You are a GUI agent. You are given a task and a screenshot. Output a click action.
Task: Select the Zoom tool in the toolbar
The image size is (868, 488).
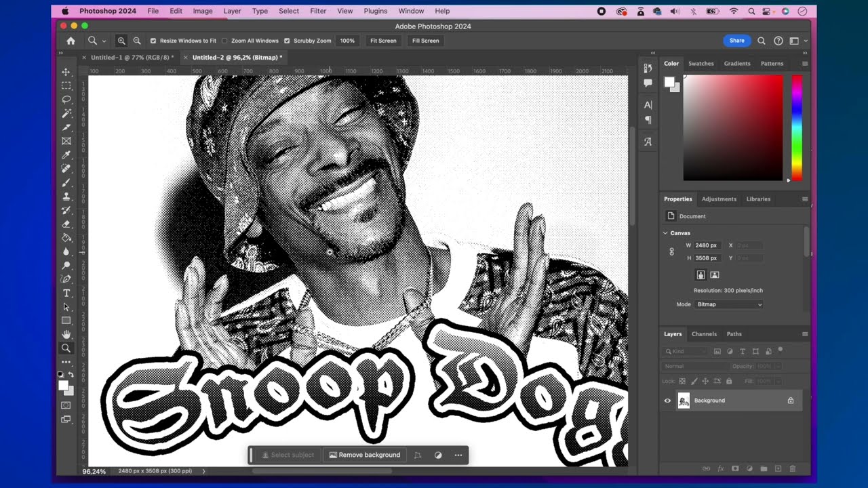(x=66, y=348)
